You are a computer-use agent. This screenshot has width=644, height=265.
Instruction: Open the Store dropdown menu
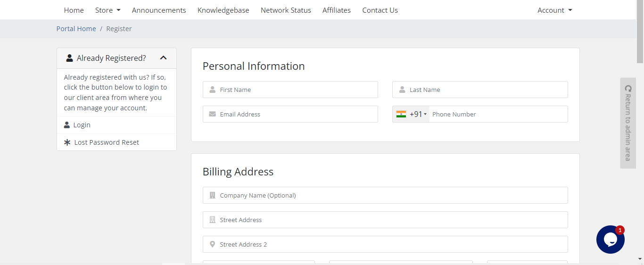(x=107, y=10)
